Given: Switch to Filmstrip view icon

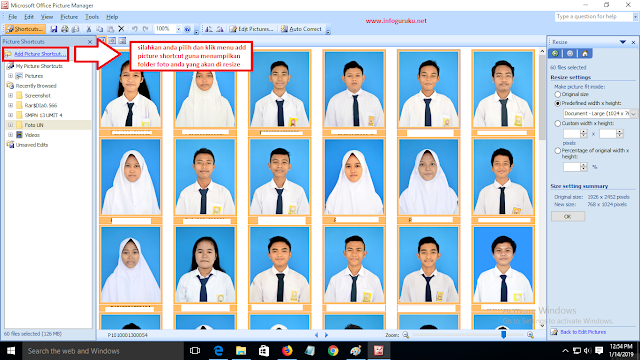Looking at the screenshot, I should (112, 40).
